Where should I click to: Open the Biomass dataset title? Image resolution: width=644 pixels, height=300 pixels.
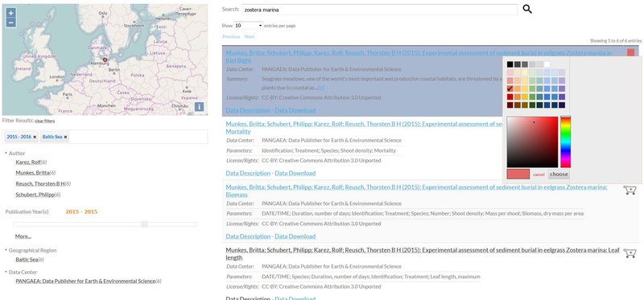click(x=416, y=191)
